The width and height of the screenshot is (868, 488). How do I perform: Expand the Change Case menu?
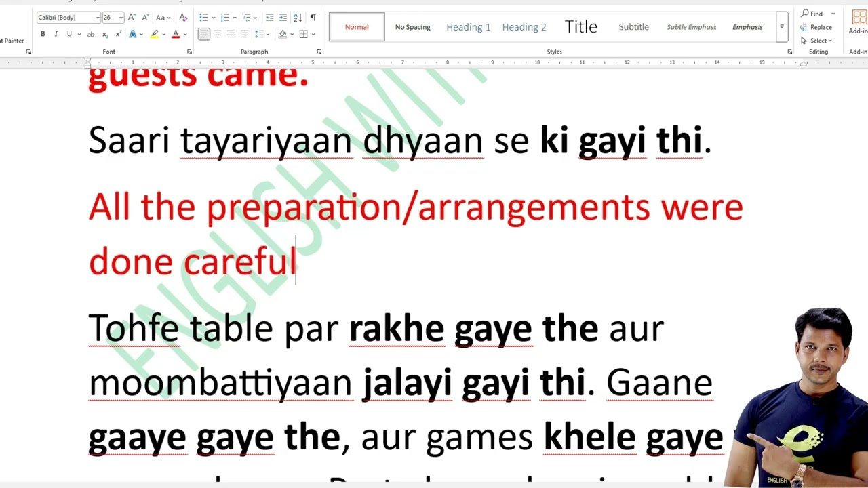pos(163,17)
